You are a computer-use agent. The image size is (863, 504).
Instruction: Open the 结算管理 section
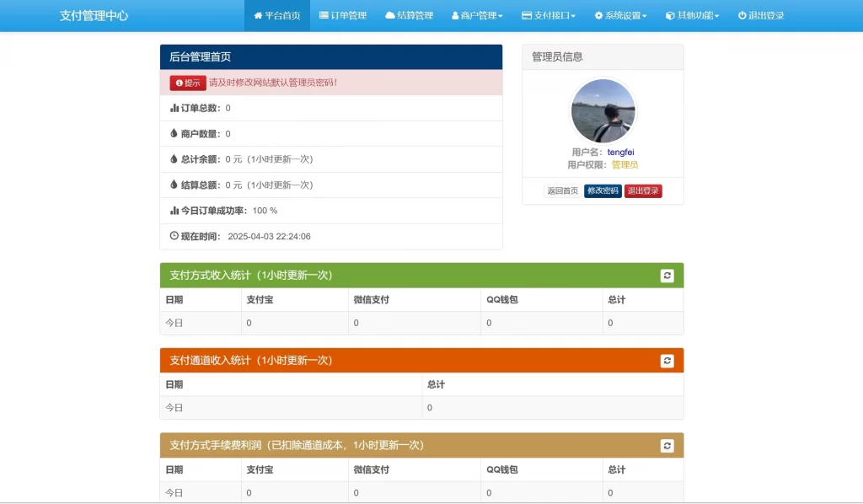tap(410, 14)
